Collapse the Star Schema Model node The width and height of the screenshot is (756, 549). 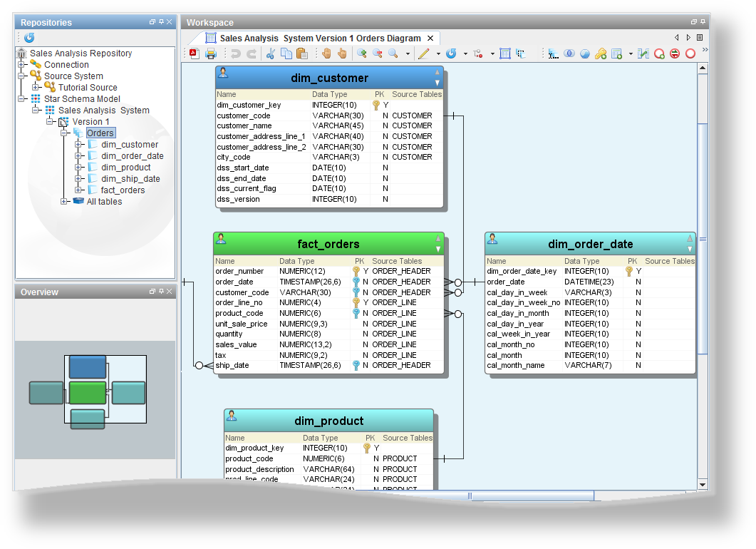(x=21, y=99)
